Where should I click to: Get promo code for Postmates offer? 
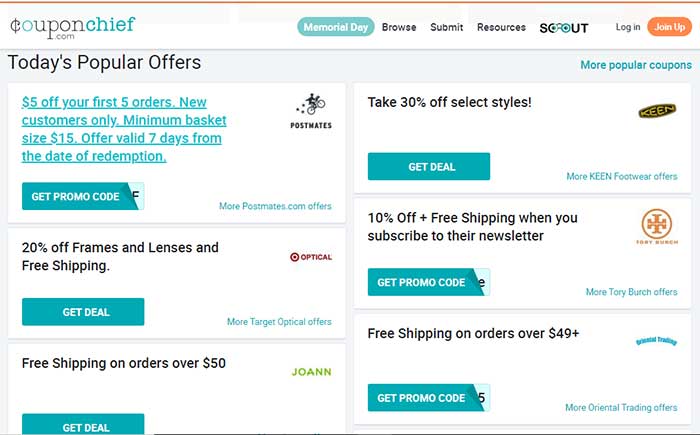[x=83, y=196]
